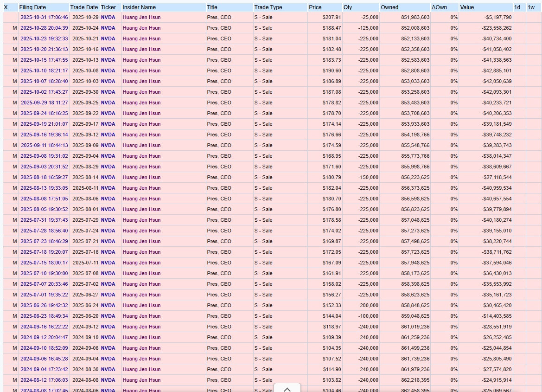Sort table by Trade Date column header
Image resolution: width=542 pixels, height=392 pixels.
tap(84, 7)
